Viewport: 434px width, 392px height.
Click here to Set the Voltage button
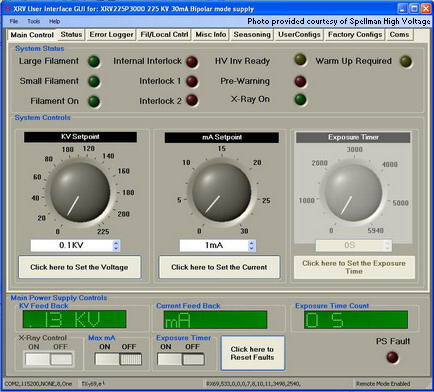(x=79, y=267)
